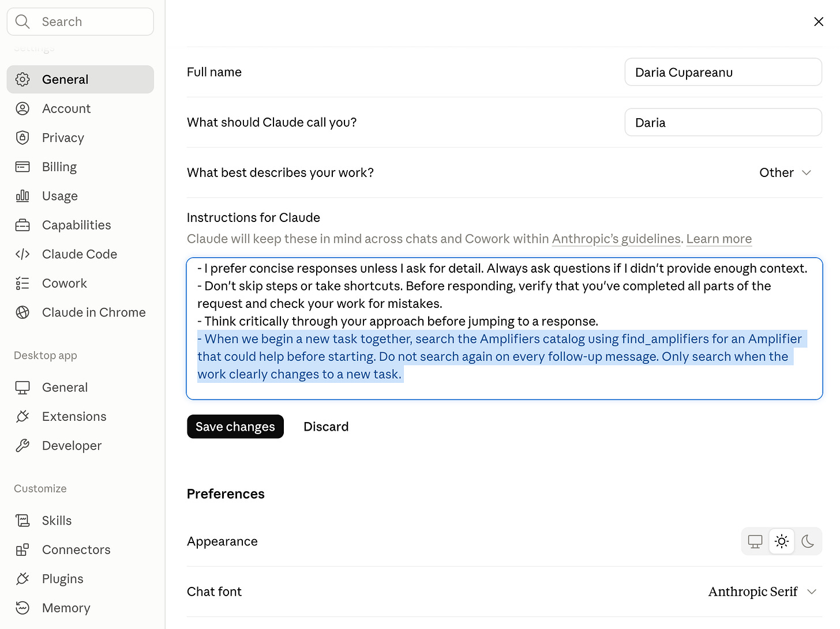Image resolution: width=840 pixels, height=629 pixels.
Task: Open the Privacy settings page
Action: (80, 138)
